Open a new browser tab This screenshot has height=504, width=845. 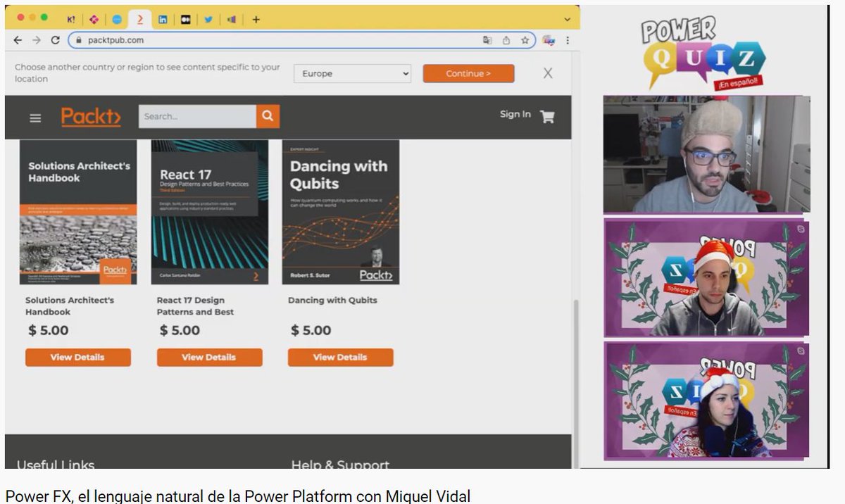[x=256, y=20]
